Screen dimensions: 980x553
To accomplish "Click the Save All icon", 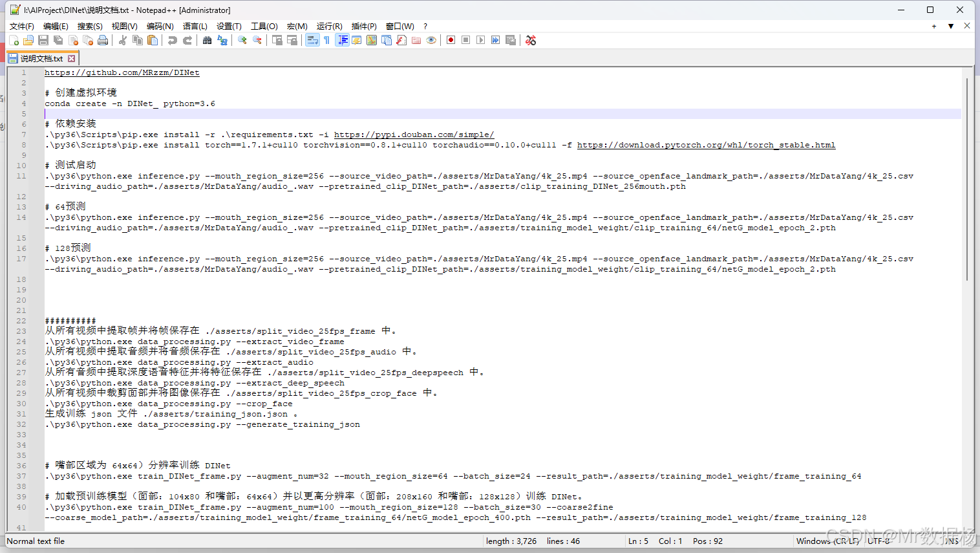I will coord(58,40).
